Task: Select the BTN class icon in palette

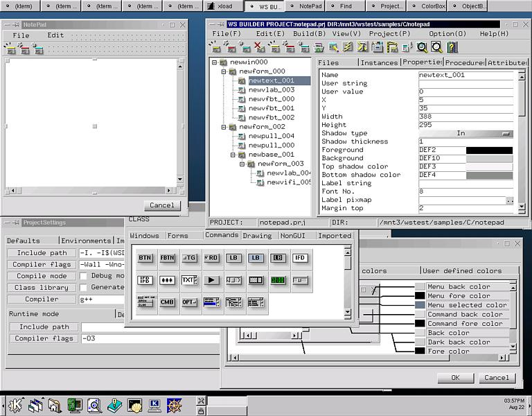Action: 145,258
